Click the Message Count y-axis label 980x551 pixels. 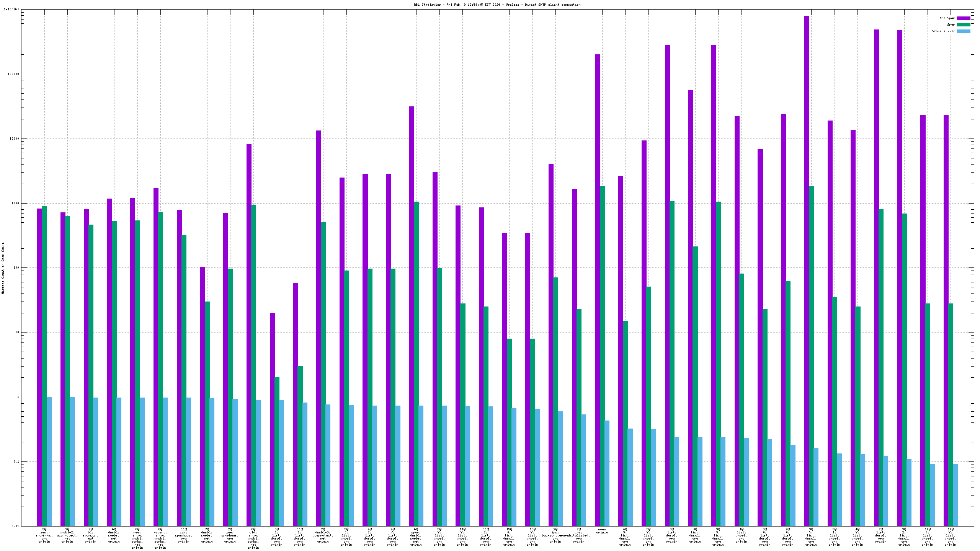[3, 268]
